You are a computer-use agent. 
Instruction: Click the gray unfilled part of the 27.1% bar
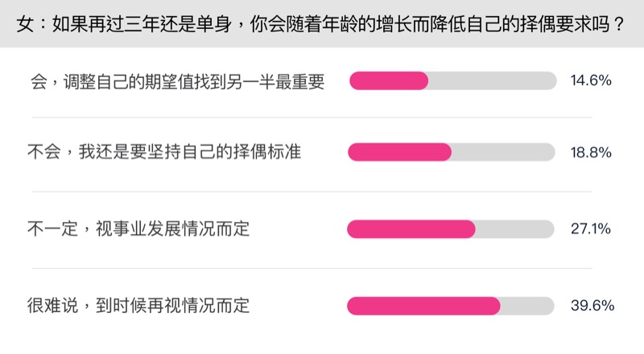pyautogui.click(x=515, y=228)
